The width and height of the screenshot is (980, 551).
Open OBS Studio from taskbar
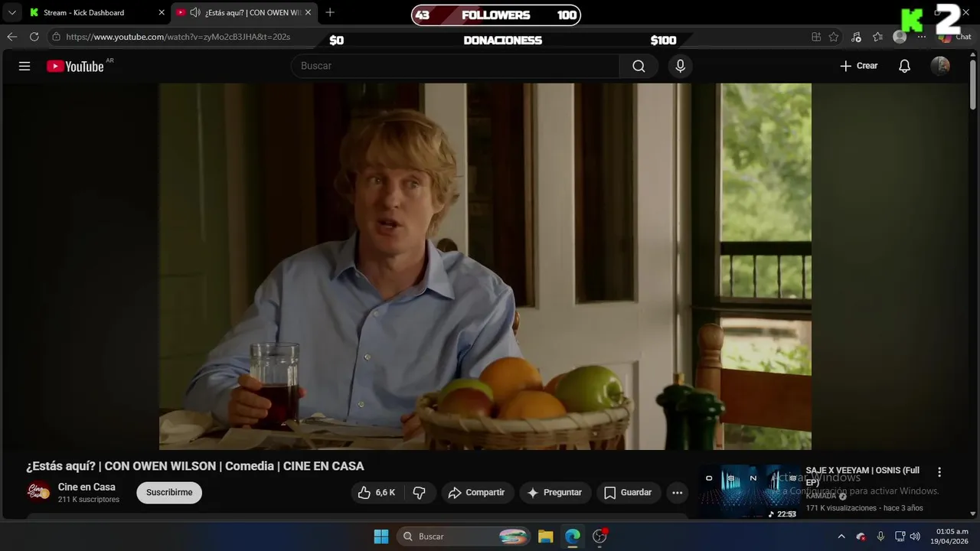(x=600, y=536)
